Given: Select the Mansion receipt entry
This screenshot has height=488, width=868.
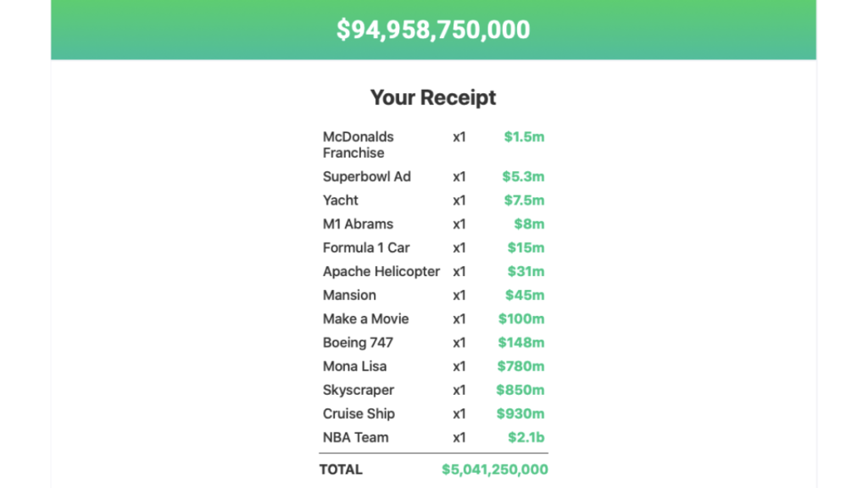Looking at the screenshot, I should click(x=349, y=295).
